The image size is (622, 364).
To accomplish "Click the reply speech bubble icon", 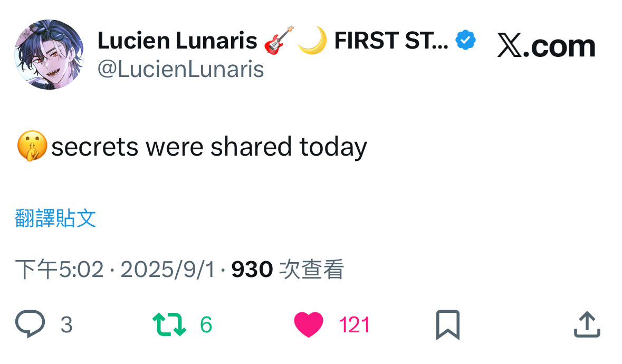I will (30, 324).
